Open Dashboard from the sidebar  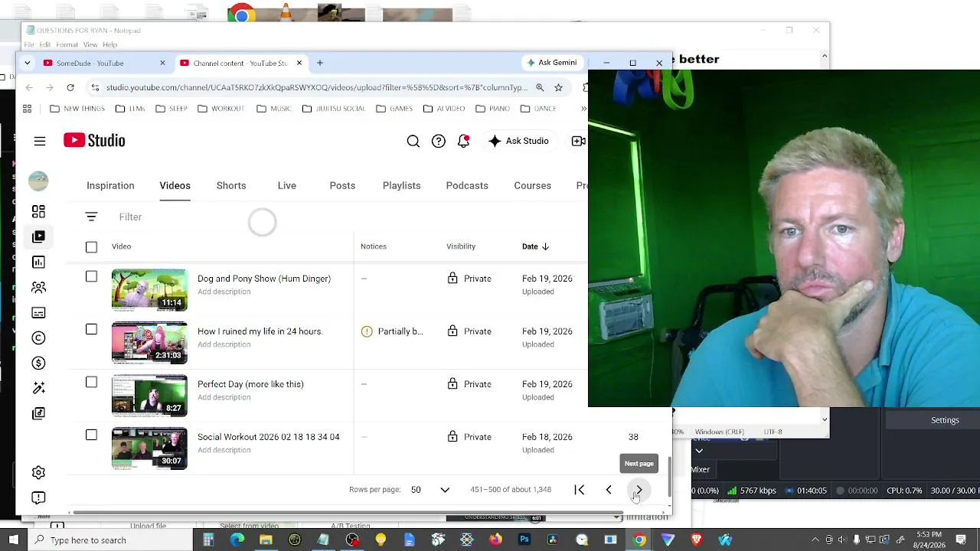tap(38, 211)
